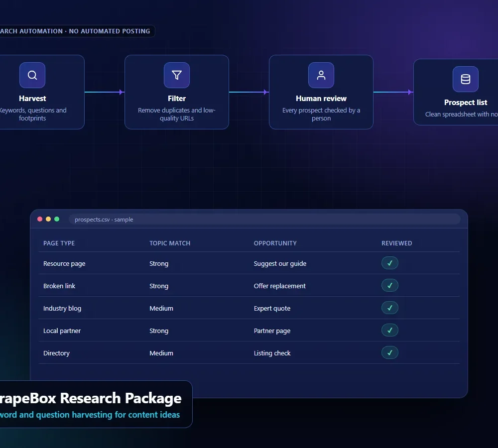Click the green dot in prospects.csv window
This screenshot has height=448, width=498.
pos(57,219)
